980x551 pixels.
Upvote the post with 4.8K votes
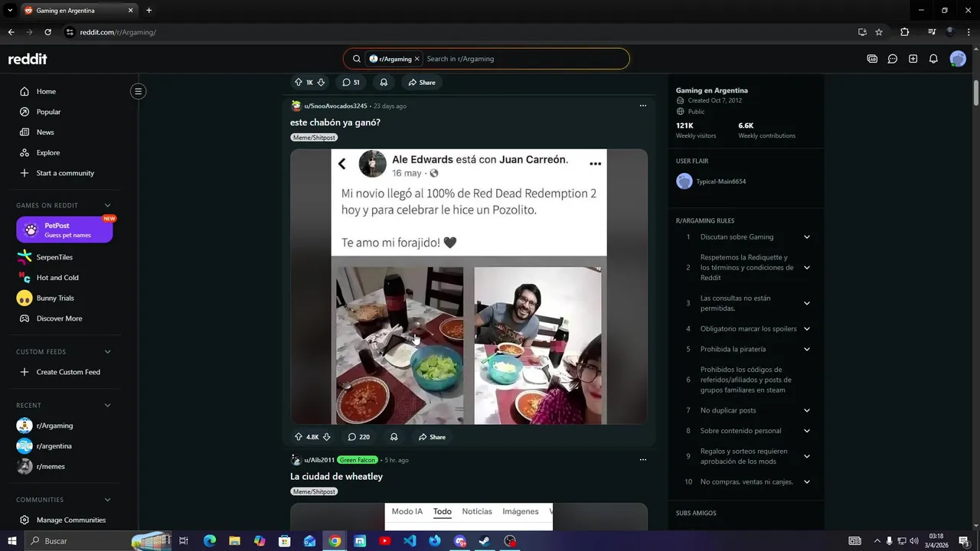[299, 437]
